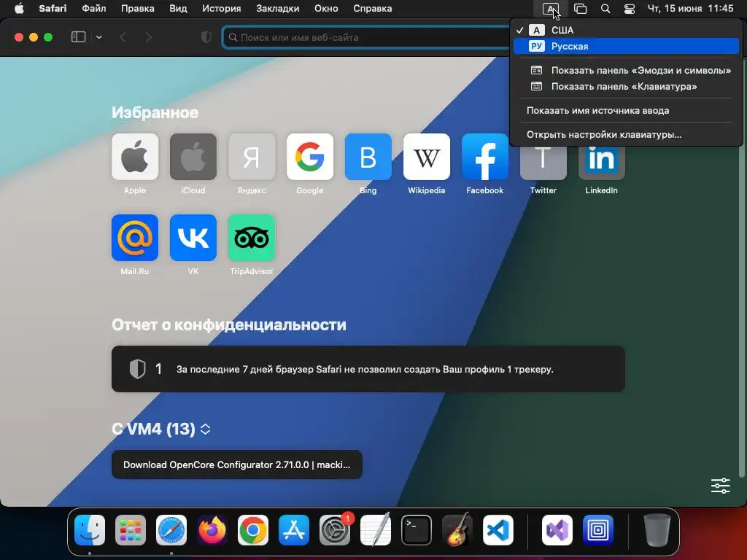The image size is (747, 560).
Task: Open the Mail.Ru favorite tile
Action: point(135,238)
